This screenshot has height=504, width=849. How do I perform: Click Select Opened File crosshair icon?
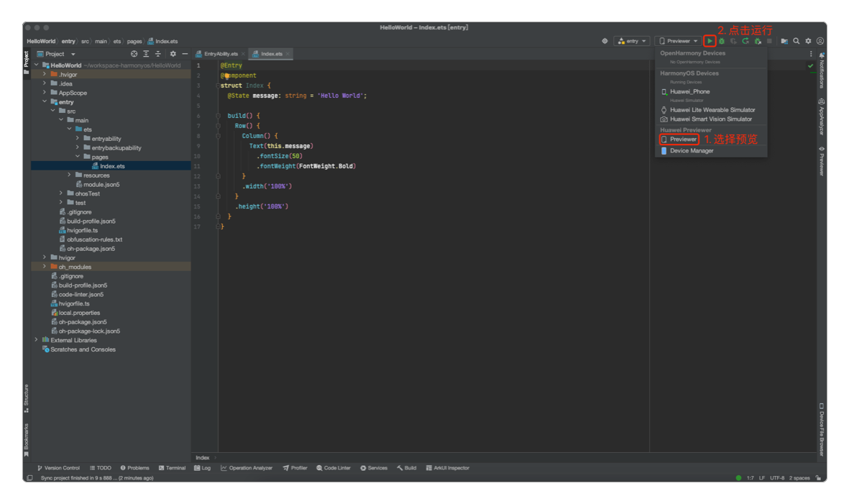click(x=134, y=54)
